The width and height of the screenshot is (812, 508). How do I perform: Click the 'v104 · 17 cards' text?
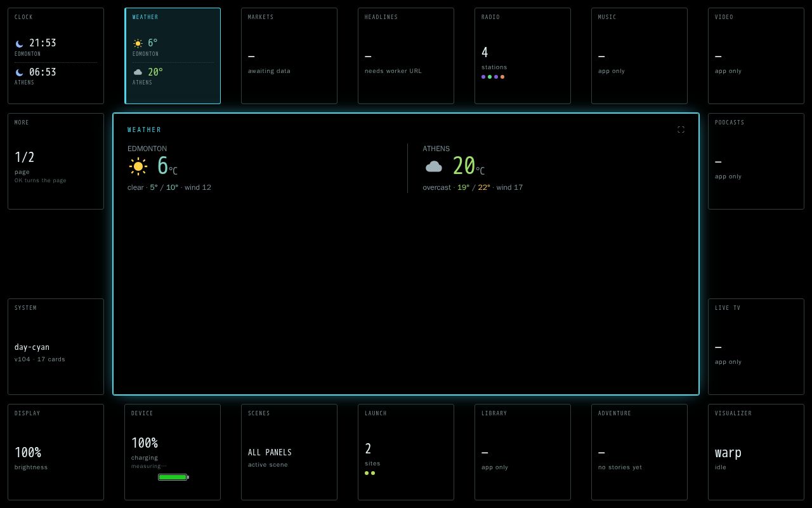click(x=40, y=359)
